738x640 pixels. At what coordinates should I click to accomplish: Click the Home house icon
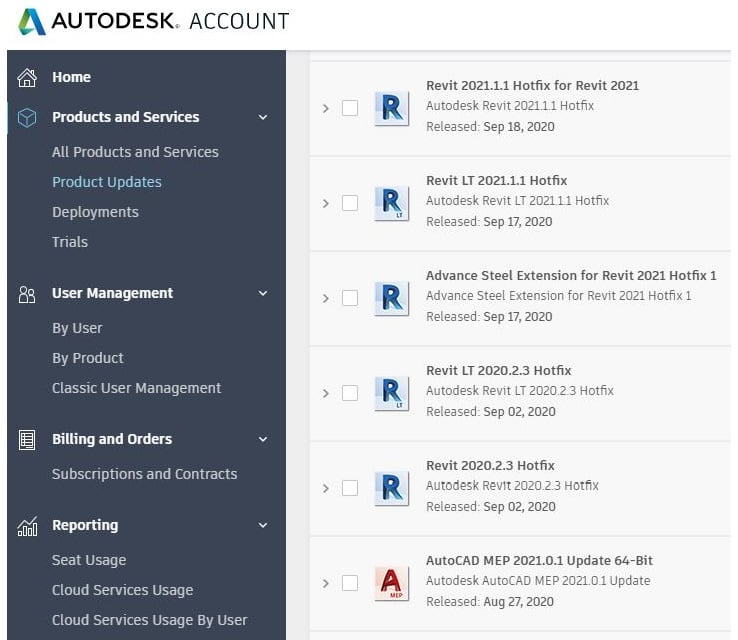click(27, 78)
